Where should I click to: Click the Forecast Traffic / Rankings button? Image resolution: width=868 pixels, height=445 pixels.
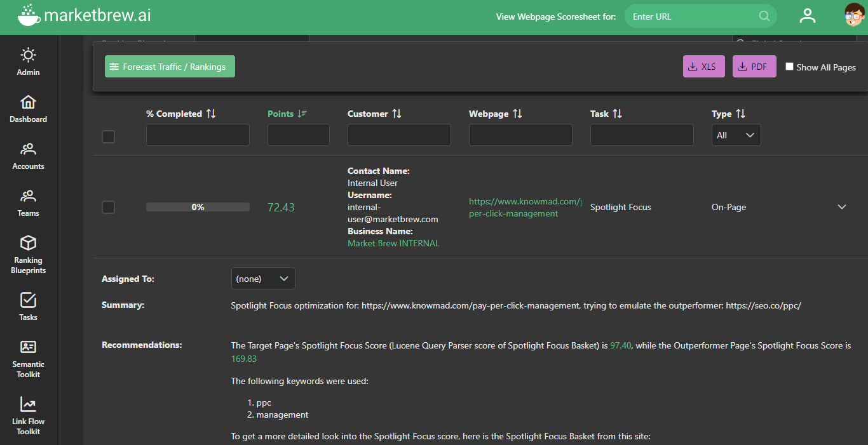(x=170, y=67)
